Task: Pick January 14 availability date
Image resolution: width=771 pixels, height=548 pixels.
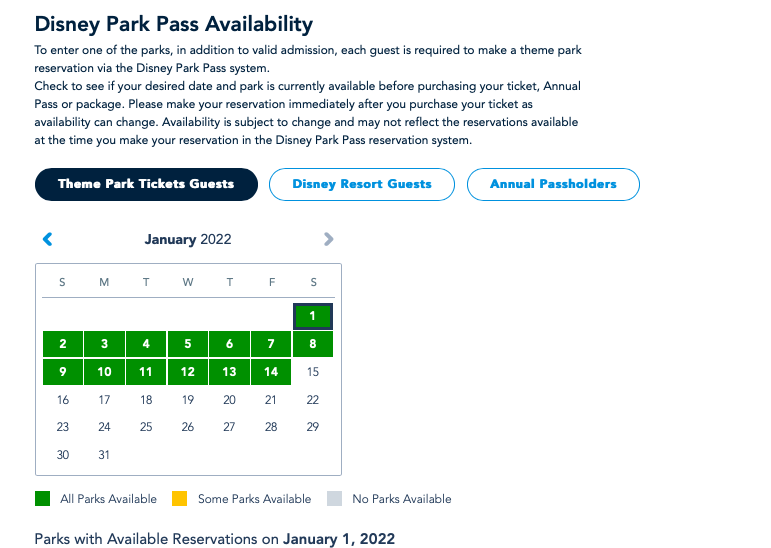Action: click(271, 372)
